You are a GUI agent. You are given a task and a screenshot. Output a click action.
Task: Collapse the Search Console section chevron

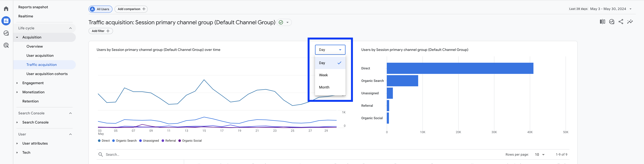pyautogui.click(x=70, y=113)
